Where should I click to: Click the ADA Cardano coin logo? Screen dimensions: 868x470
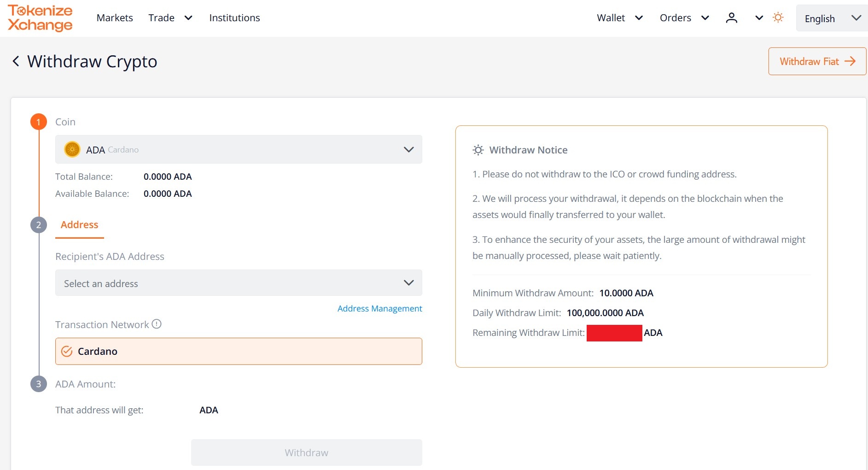(72, 149)
